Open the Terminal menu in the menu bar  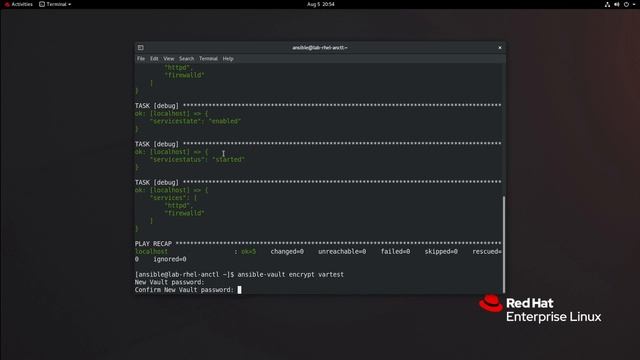pyautogui.click(x=208, y=59)
